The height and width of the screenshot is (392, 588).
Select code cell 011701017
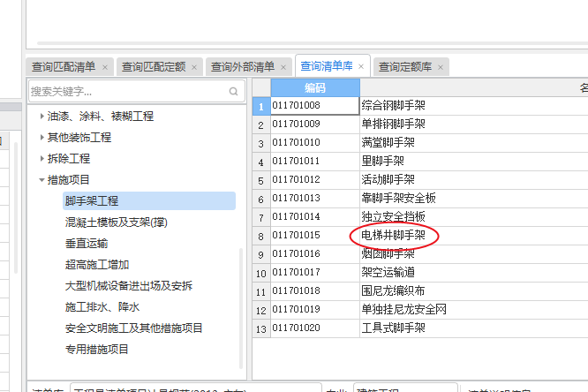315,272
